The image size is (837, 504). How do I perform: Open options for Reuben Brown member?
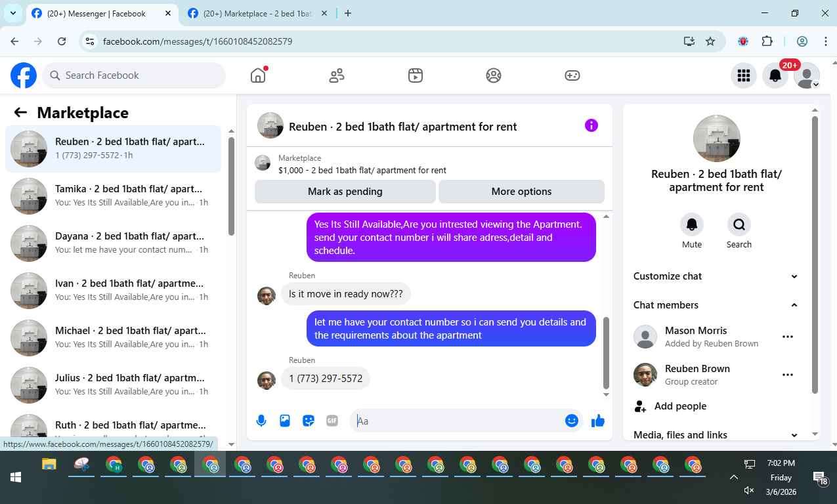[x=788, y=375]
